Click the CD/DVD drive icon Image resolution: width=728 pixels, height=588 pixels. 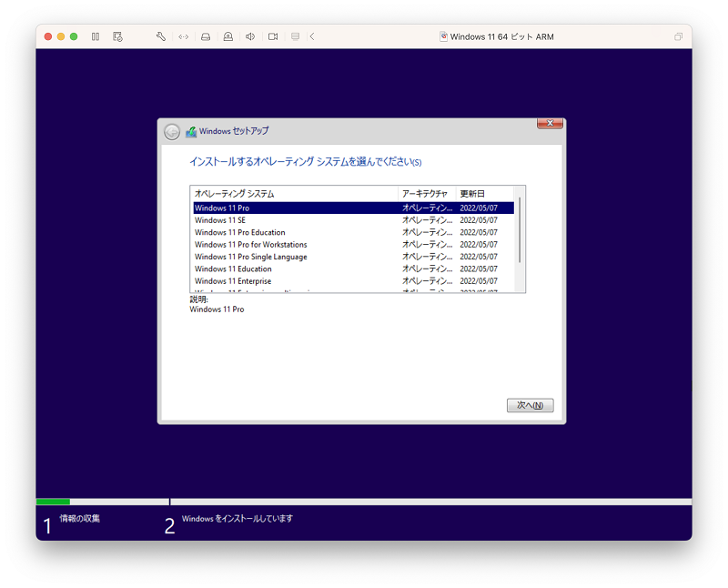coord(228,36)
